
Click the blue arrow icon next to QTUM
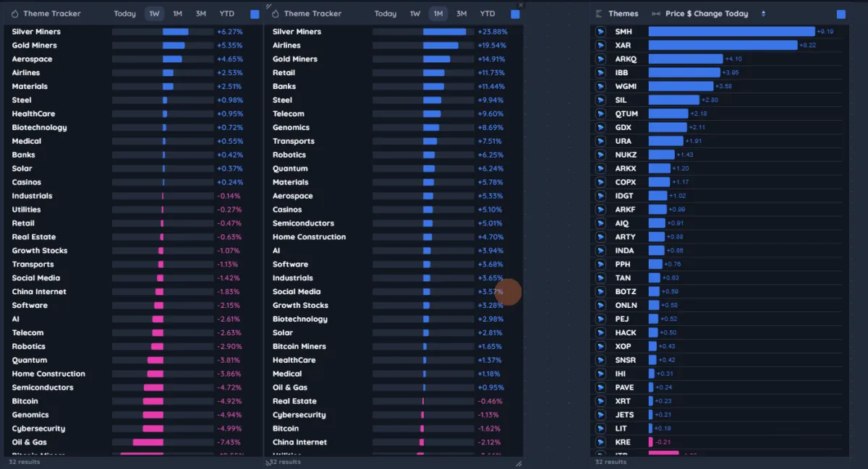coord(600,113)
